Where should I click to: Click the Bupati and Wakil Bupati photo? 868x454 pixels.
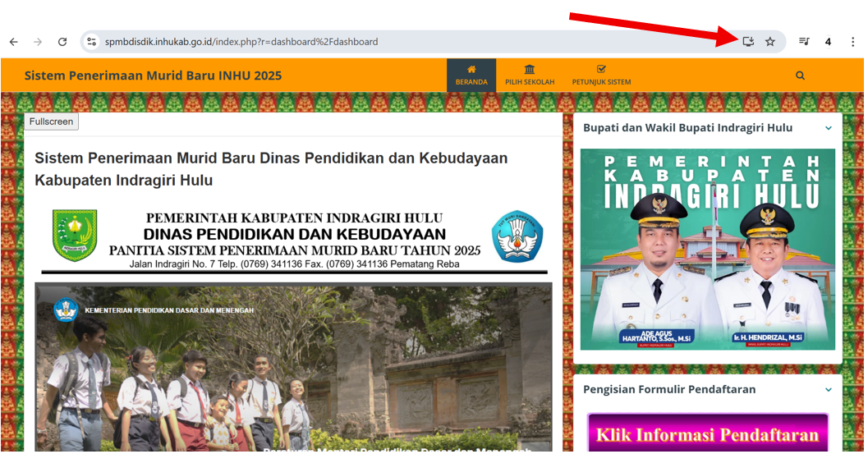(x=708, y=249)
